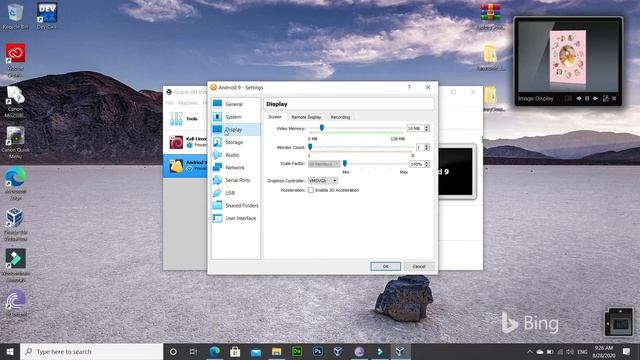Open the Microsoft Edge desktop shortcut
Image resolution: width=640 pixels, height=360 pixels.
coord(15,183)
